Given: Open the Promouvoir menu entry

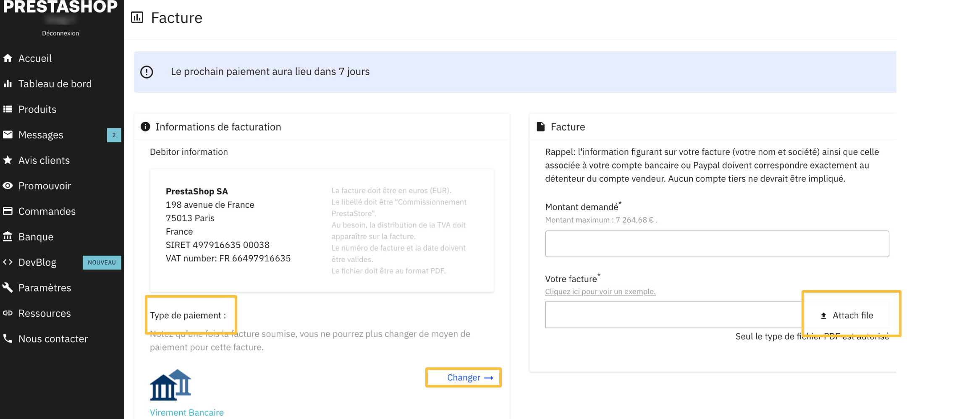Looking at the screenshot, I should 45,186.
